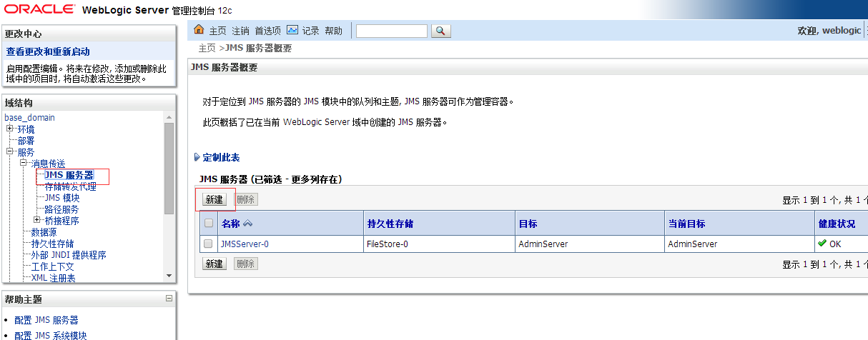The image size is (868, 340).
Task: Select 环境 in domain tree
Action: click(26, 129)
